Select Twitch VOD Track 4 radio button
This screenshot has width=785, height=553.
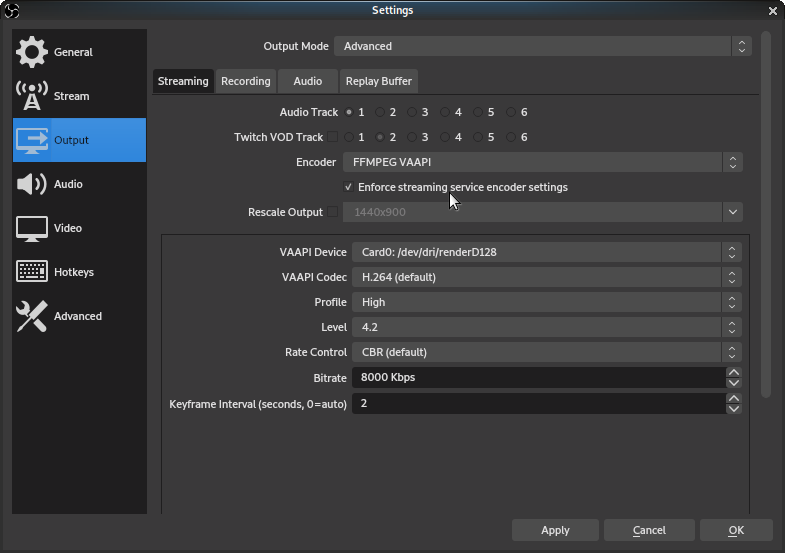click(445, 137)
